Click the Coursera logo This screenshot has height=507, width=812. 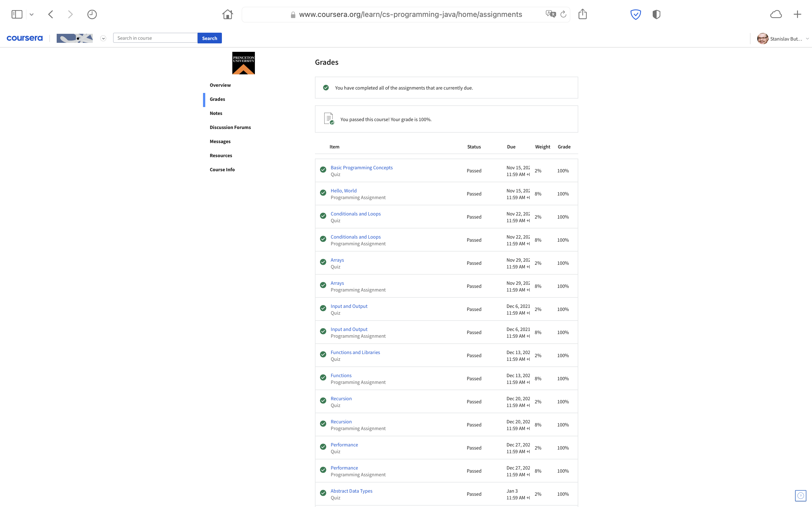[x=25, y=38]
